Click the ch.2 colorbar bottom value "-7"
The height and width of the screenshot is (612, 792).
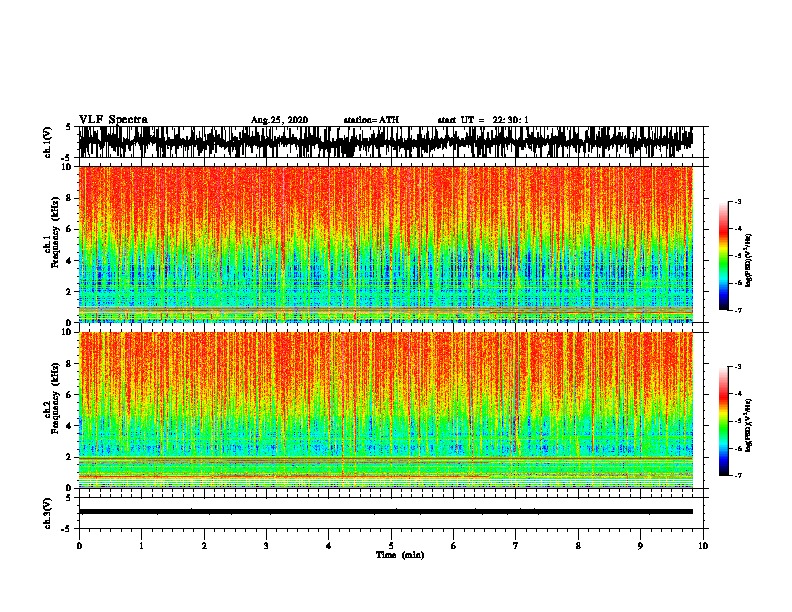pyautogui.click(x=738, y=475)
